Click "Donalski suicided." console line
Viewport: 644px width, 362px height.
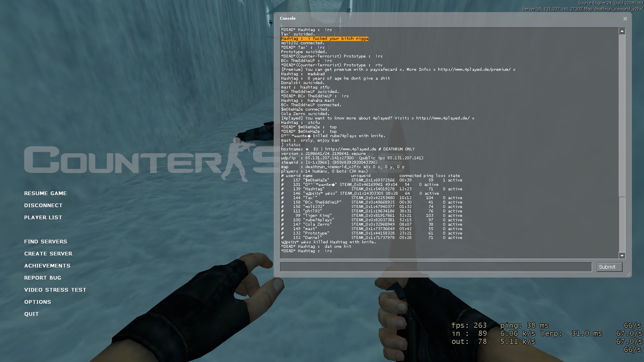pyautogui.click(x=303, y=83)
